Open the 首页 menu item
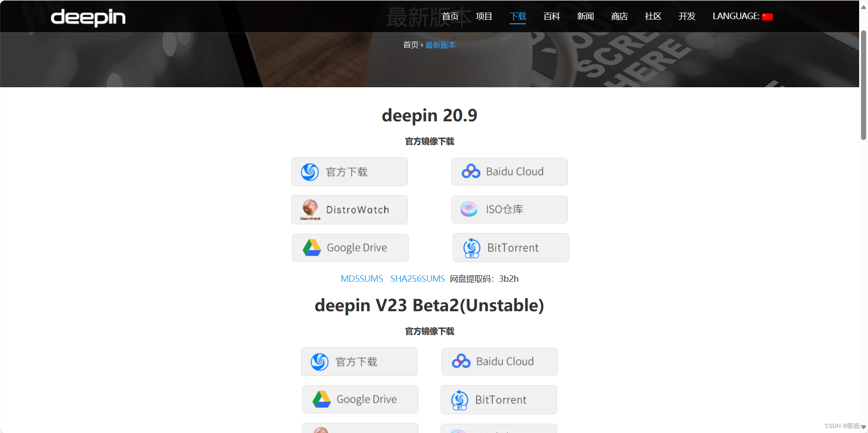Viewport: 868px width, 433px height. tap(450, 16)
